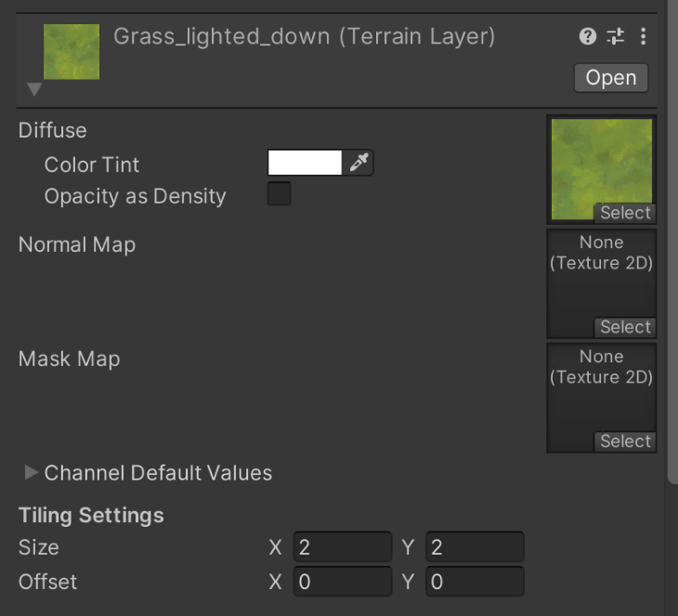
Task: Click the preset selector sliders icon
Action: pos(615,37)
